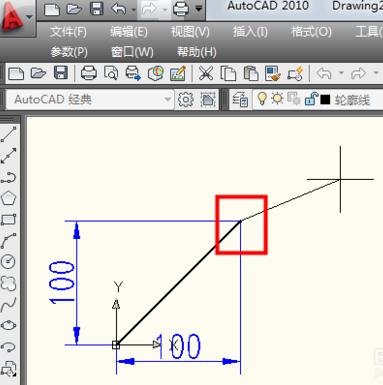
Task: Select the Ellipse Arc tool
Action: click(9, 347)
